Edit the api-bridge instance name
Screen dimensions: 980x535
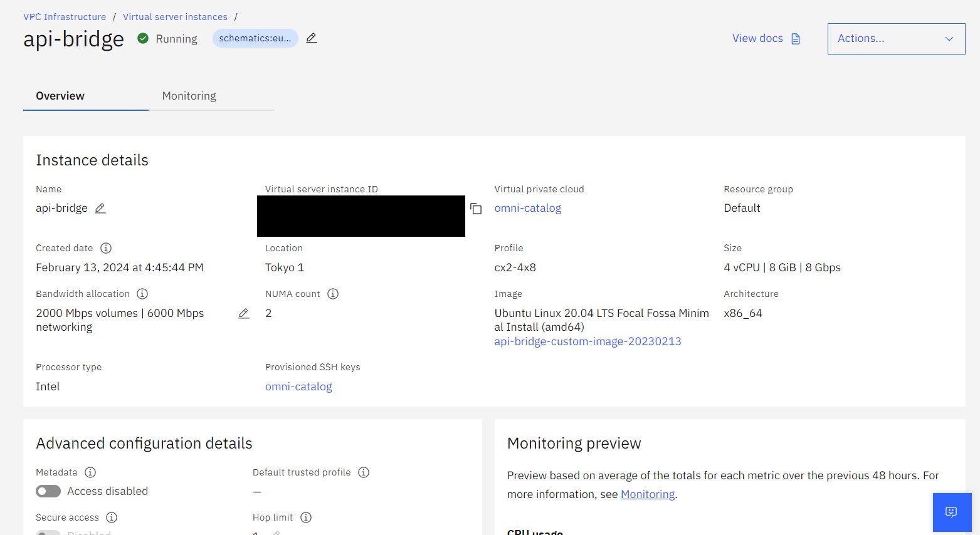tap(100, 208)
